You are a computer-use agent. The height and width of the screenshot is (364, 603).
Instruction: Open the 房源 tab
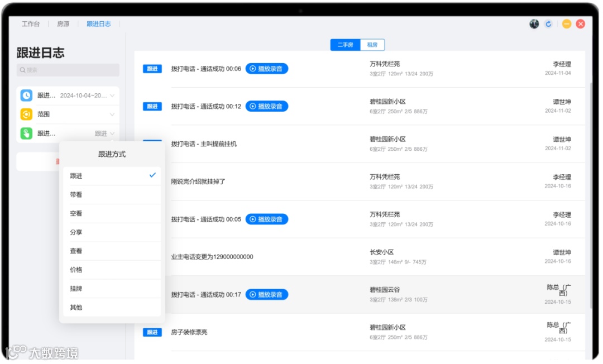[63, 24]
